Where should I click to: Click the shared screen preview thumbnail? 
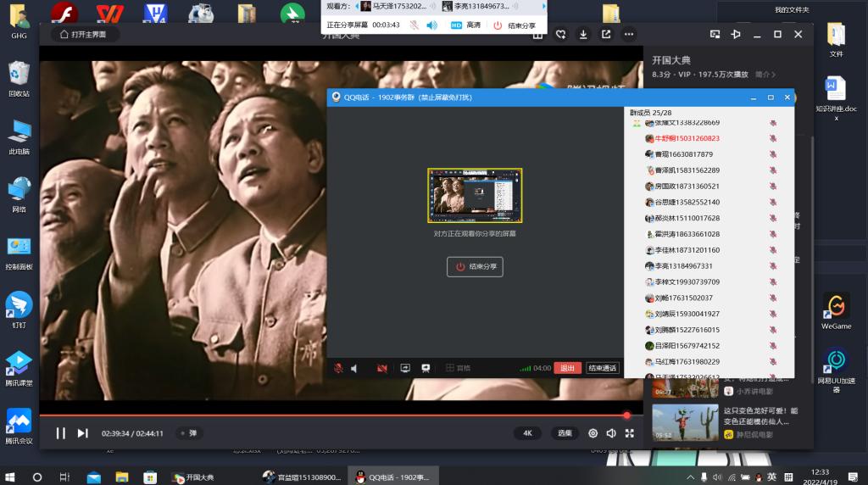(x=475, y=195)
